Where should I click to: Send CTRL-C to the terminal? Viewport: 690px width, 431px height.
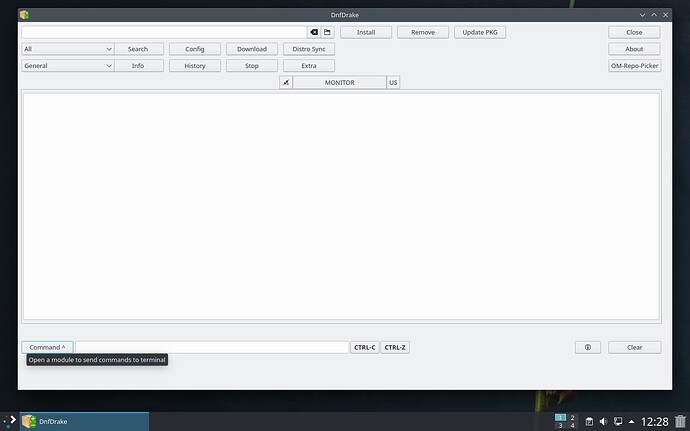tap(364, 347)
